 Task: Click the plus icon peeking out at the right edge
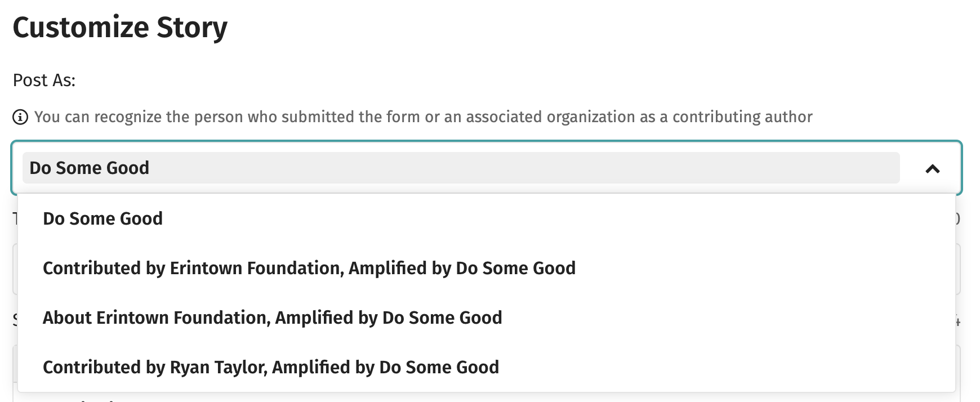click(x=958, y=321)
